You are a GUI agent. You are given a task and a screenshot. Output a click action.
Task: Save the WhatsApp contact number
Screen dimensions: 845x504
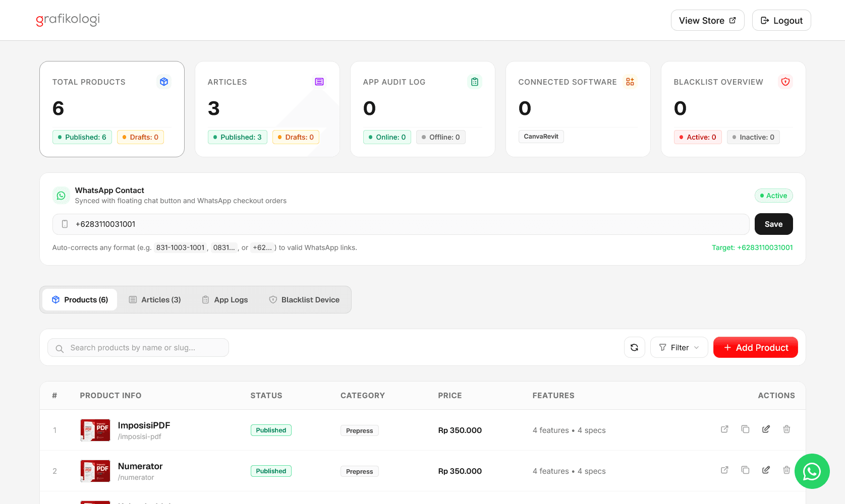[x=774, y=224]
